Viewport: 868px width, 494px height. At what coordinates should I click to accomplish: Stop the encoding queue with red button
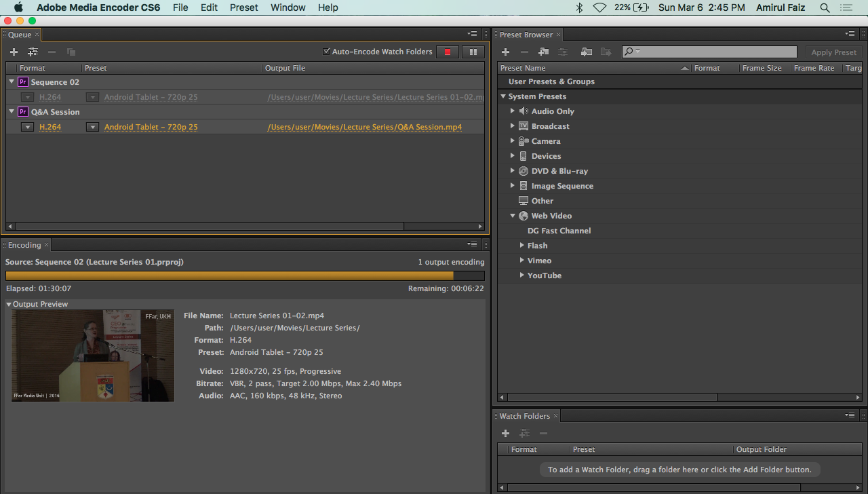click(448, 52)
